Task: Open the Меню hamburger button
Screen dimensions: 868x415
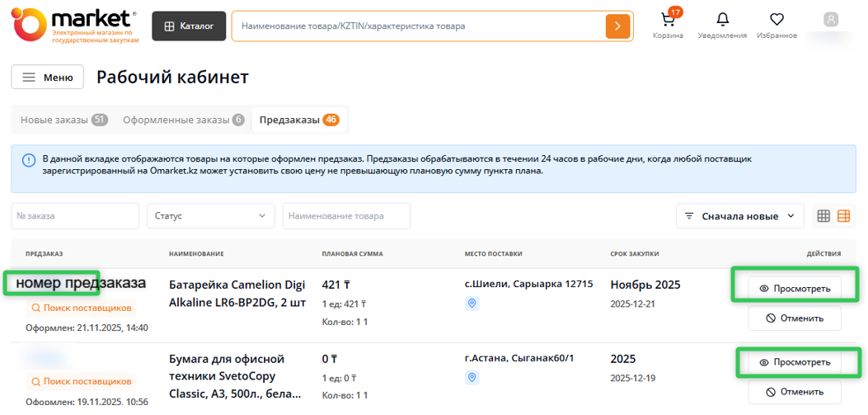Action: coord(48,78)
